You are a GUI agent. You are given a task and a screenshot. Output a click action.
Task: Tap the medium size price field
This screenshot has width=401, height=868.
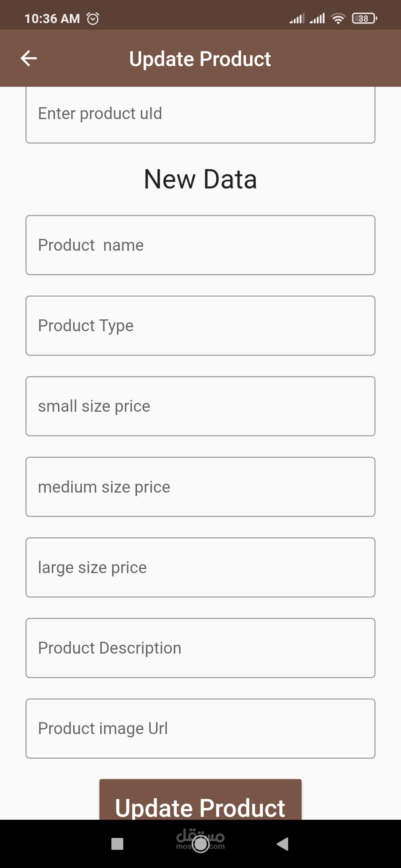click(200, 487)
